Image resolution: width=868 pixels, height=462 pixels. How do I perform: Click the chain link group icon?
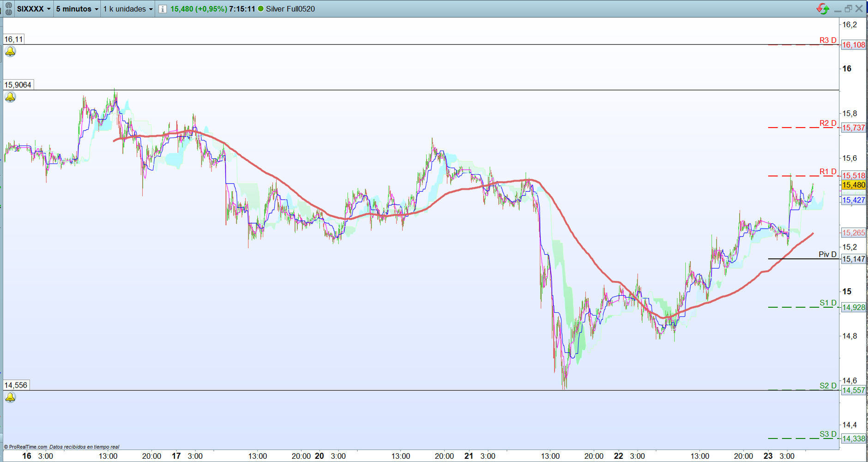pos(8,9)
